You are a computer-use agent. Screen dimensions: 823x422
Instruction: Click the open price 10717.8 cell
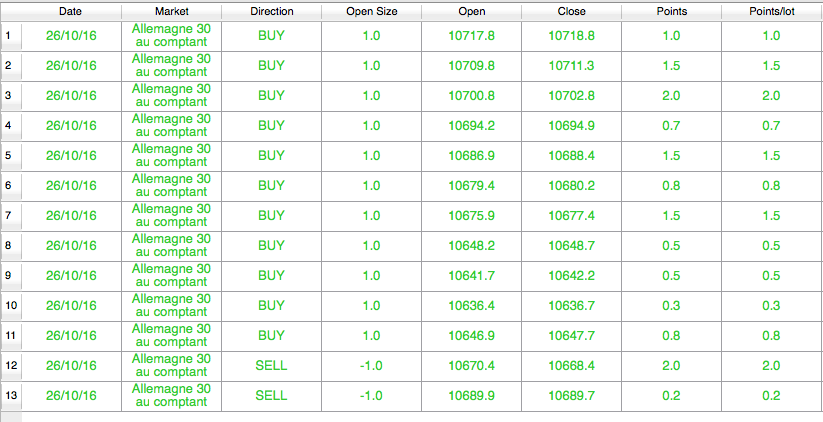point(471,36)
